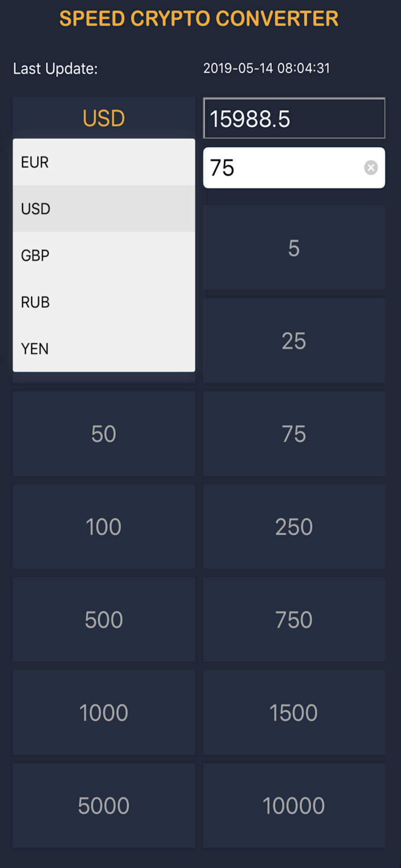The height and width of the screenshot is (868, 401).
Task: Choose YEN from the dropdown
Action: (104, 349)
